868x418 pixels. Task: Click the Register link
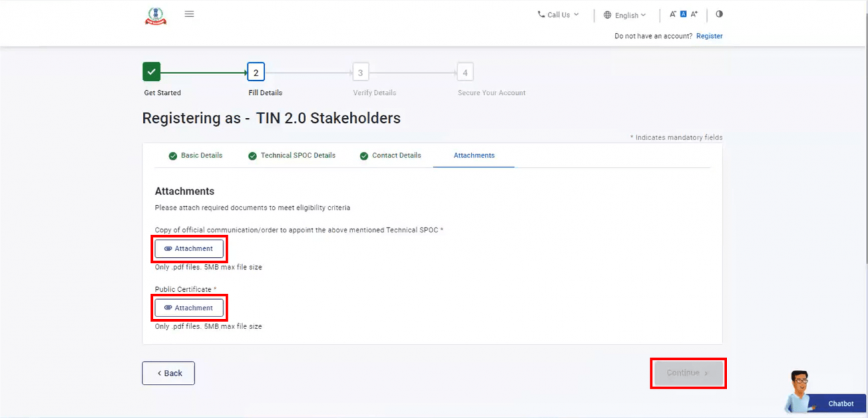709,36
